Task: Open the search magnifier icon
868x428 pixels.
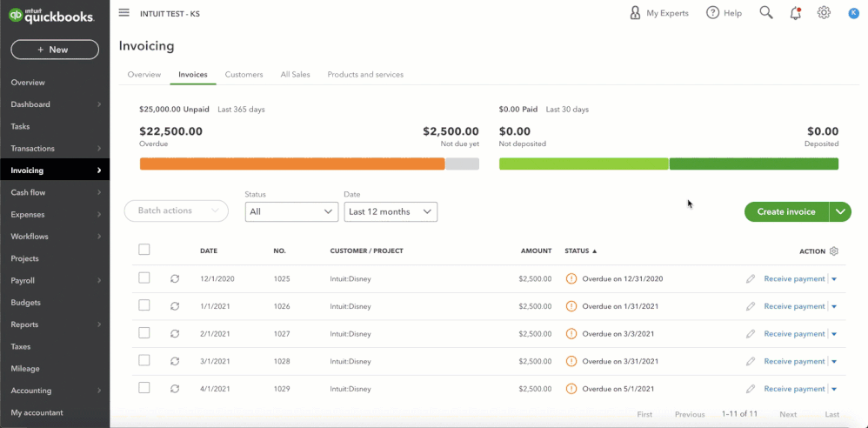Action: tap(766, 13)
